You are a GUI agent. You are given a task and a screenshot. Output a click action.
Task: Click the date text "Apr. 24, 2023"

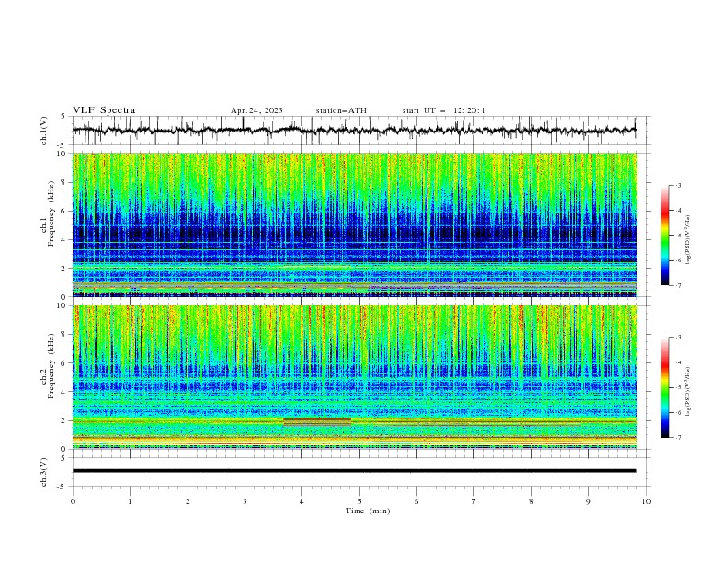(x=256, y=110)
